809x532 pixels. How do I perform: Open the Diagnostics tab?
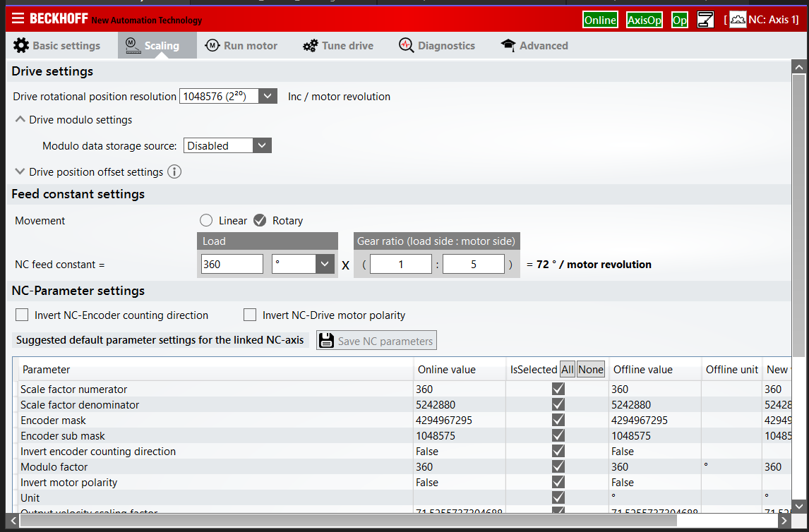click(x=437, y=45)
